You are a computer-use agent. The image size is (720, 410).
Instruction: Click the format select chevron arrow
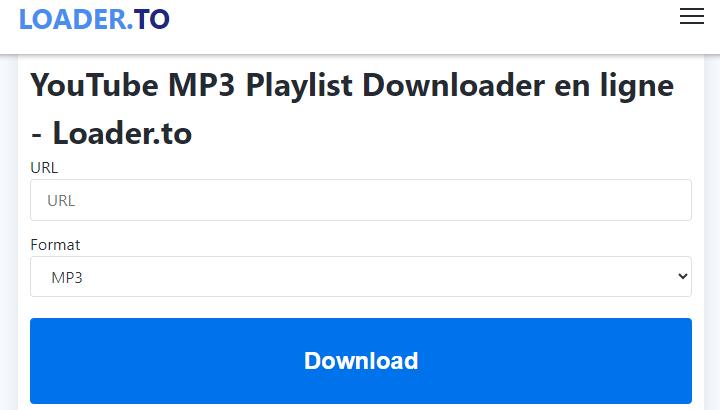pyautogui.click(x=683, y=276)
